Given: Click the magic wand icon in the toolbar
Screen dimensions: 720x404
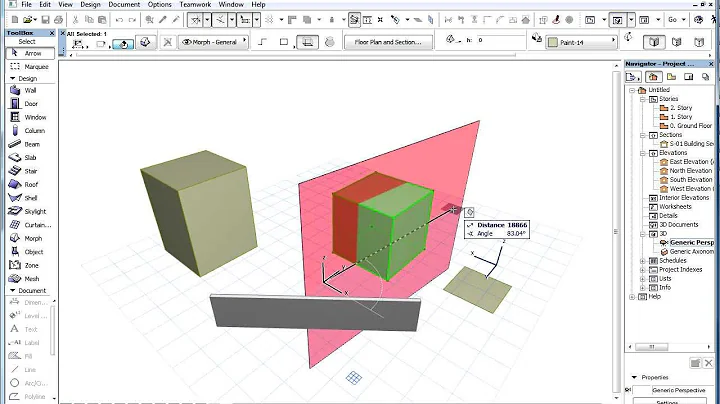Looking at the screenshot, I should coord(175,19).
